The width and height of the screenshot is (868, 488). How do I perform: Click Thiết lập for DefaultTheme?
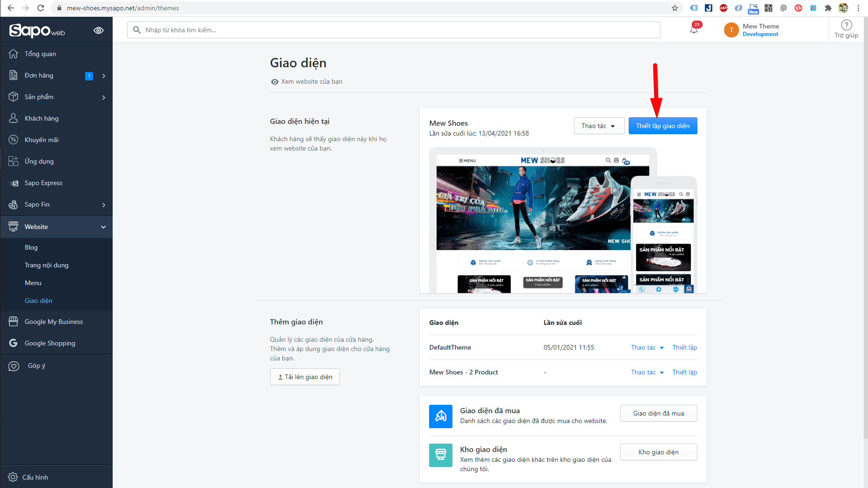pyautogui.click(x=685, y=347)
